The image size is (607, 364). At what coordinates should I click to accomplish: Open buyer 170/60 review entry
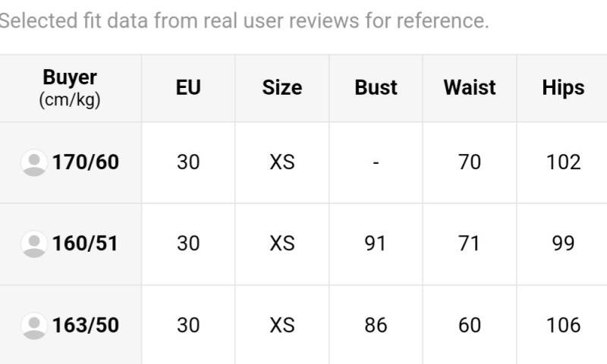tap(85, 162)
